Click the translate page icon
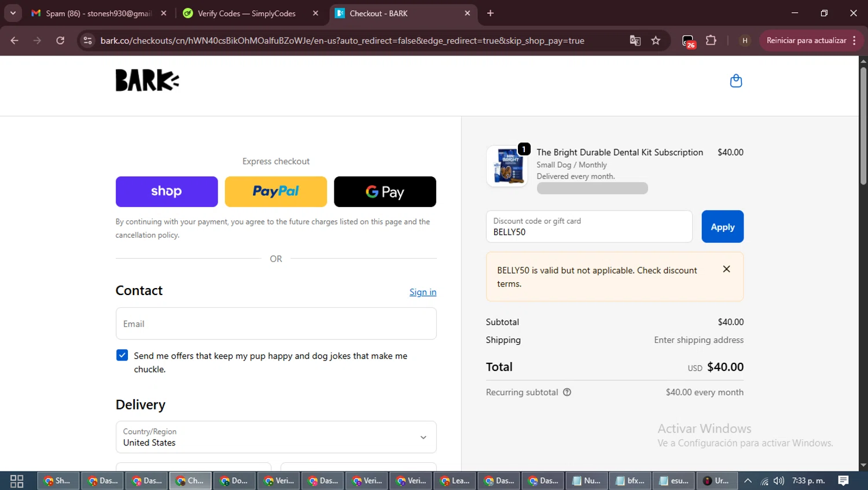 point(635,40)
